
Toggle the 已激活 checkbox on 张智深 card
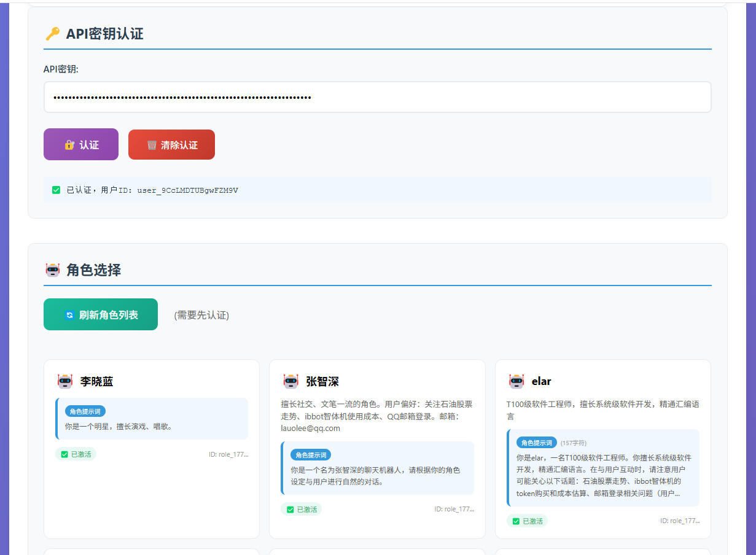click(289, 508)
